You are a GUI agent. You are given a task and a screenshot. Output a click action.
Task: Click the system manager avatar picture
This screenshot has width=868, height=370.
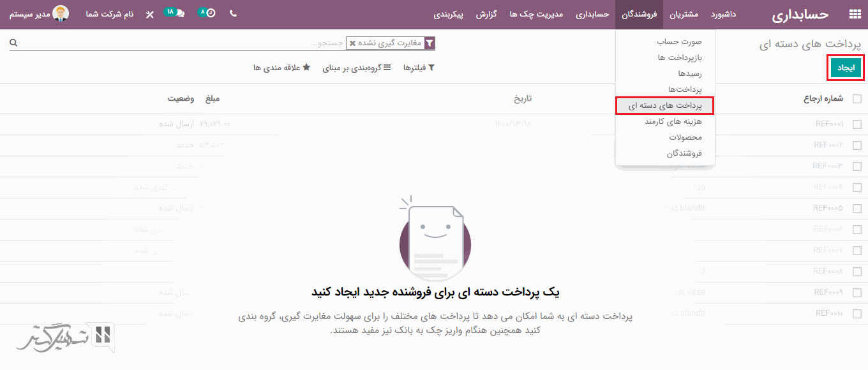[x=61, y=13]
